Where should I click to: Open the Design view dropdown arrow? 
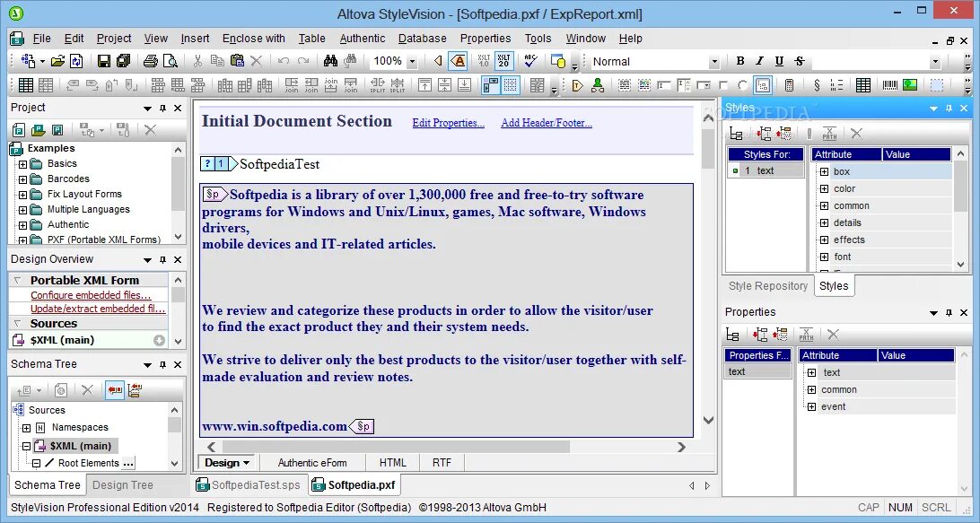click(246, 463)
